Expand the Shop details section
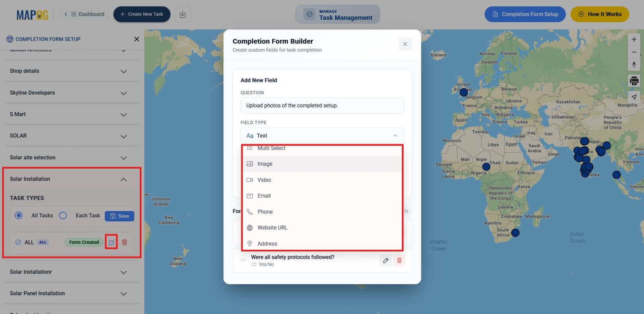 [72, 71]
